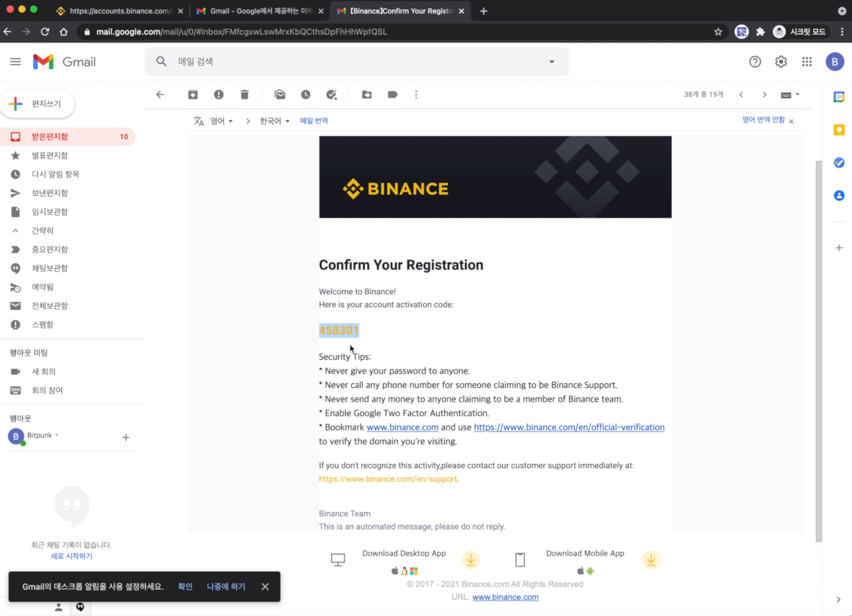Open the Bitpunk hangouts status dropdown
Image resolution: width=852 pixels, height=616 pixels.
[43, 435]
